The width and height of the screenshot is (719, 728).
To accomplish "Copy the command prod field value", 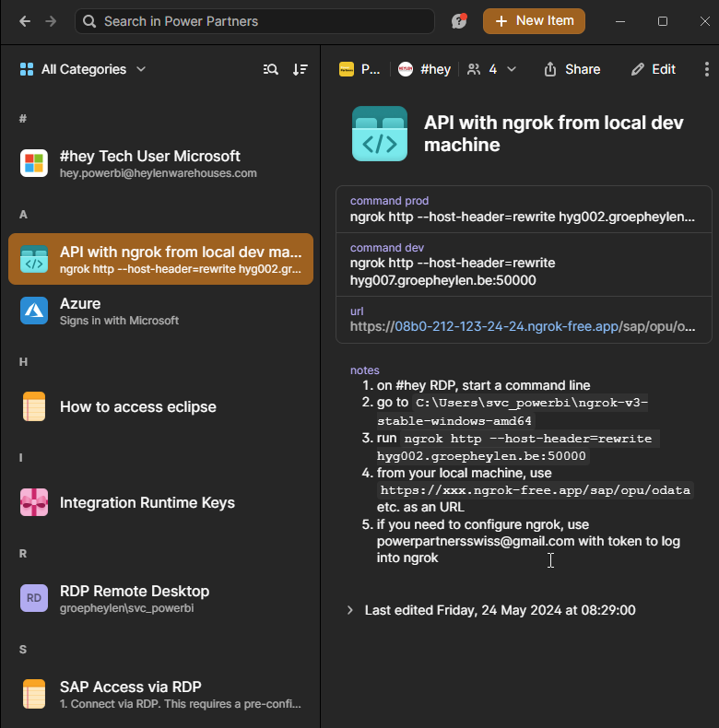I will (x=524, y=209).
